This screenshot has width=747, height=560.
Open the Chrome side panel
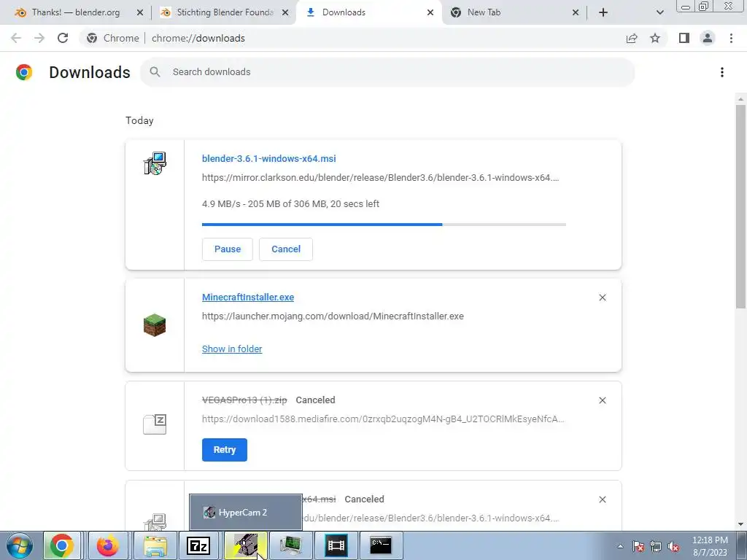coord(684,38)
